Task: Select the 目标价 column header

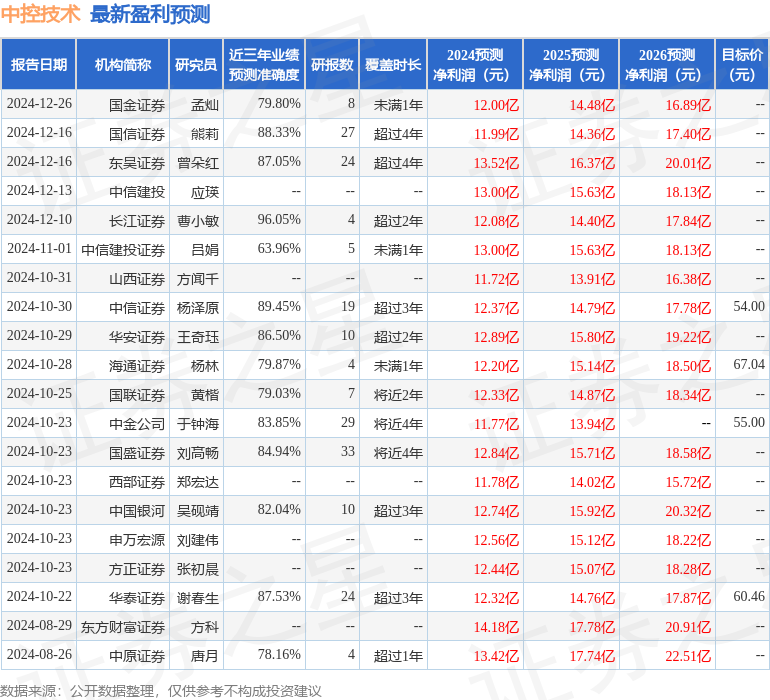Action: tap(742, 65)
